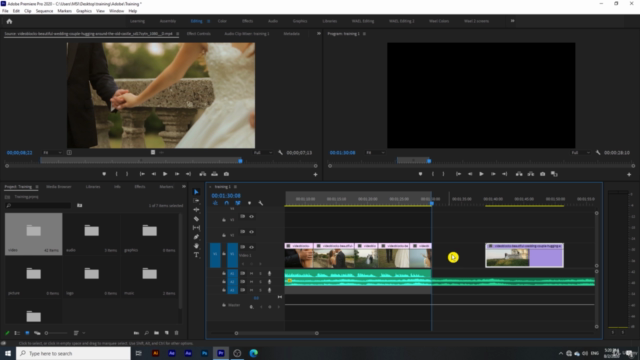
Task: Expand workspace overflow chevron at top
Action: click(512, 21)
